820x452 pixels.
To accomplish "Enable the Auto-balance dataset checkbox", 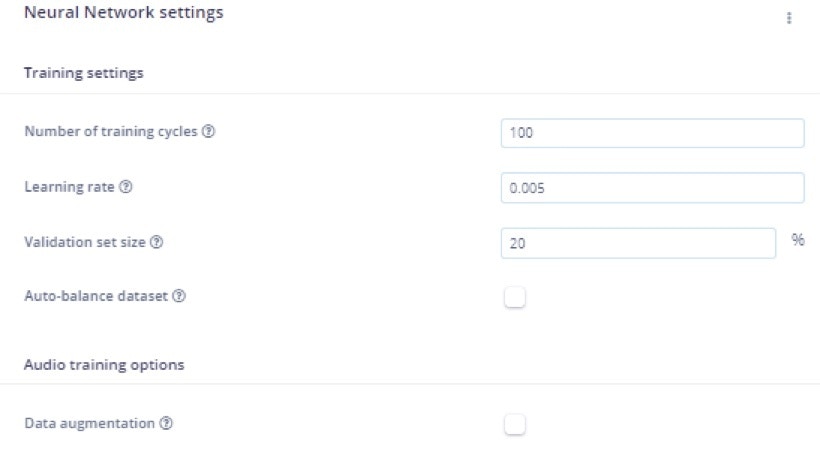I will click(x=514, y=297).
